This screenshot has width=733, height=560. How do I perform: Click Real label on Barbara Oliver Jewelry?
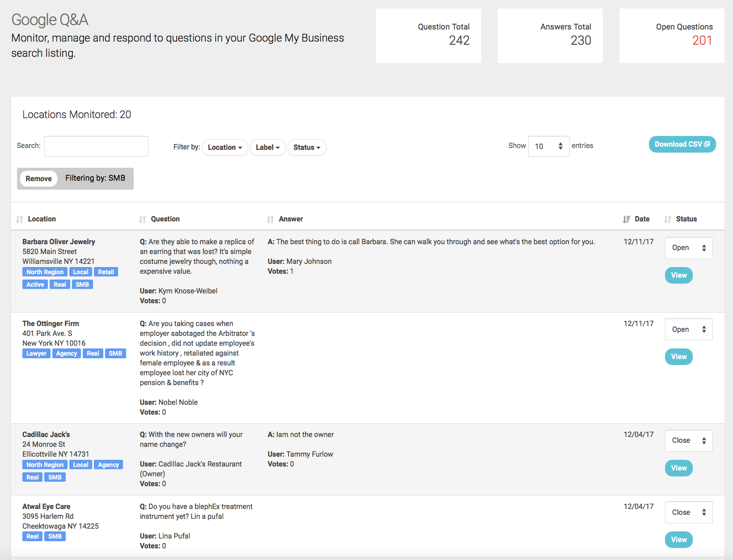tap(60, 284)
